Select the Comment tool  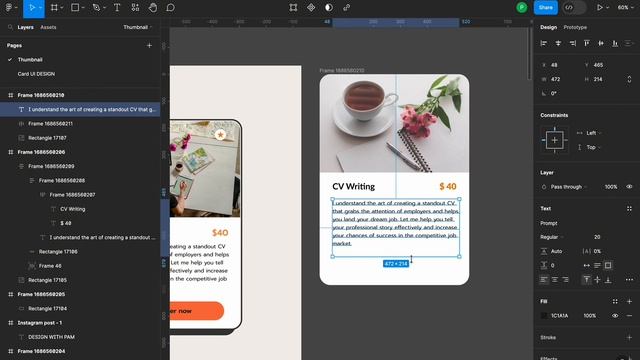(171, 7)
